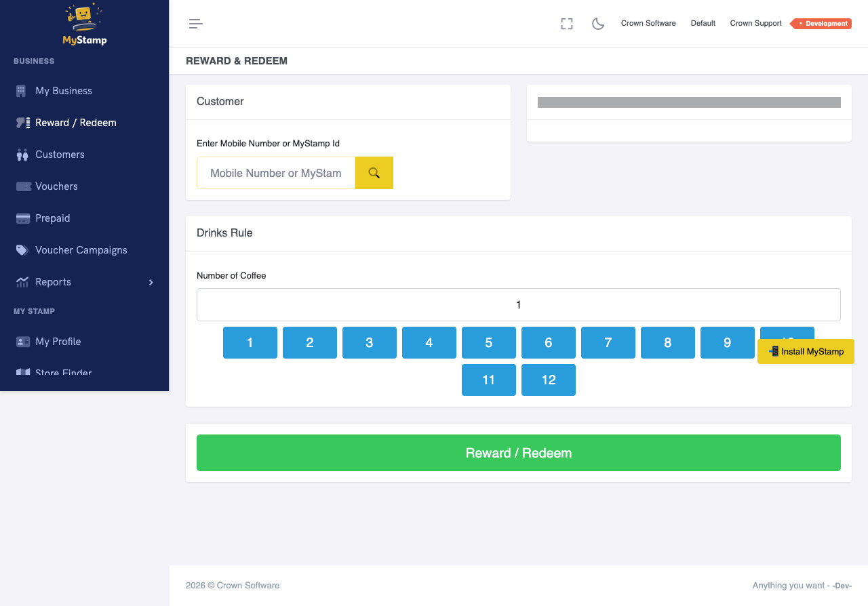The image size is (868, 606).
Task: Open Reports menu item
Action: coord(53,282)
